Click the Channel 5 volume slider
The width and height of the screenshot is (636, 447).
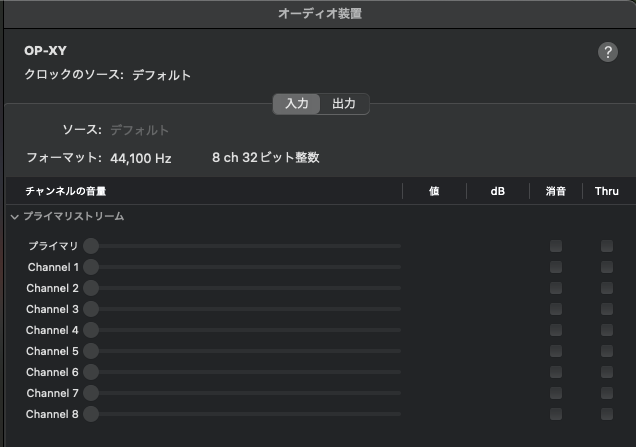point(242,351)
